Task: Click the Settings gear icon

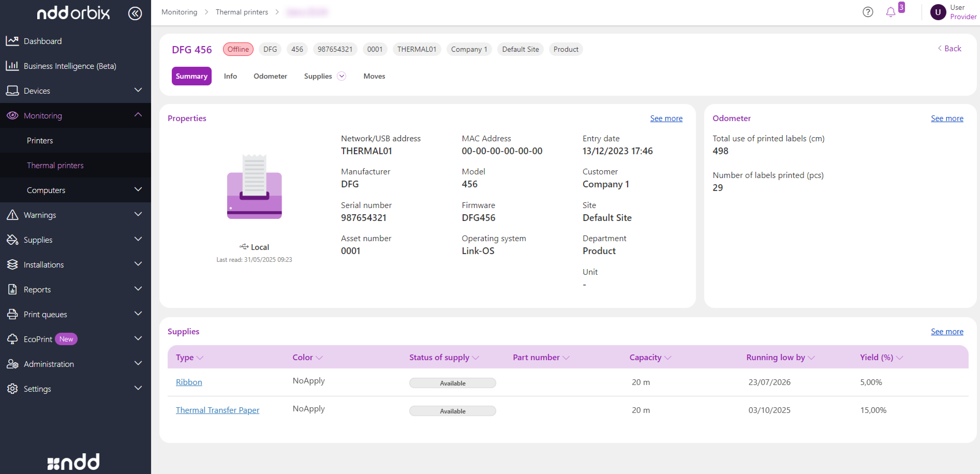Action: click(12, 388)
